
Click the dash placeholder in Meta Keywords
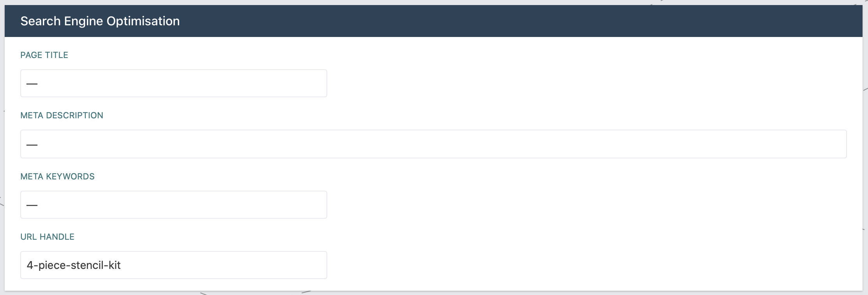(x=32, y=205)
